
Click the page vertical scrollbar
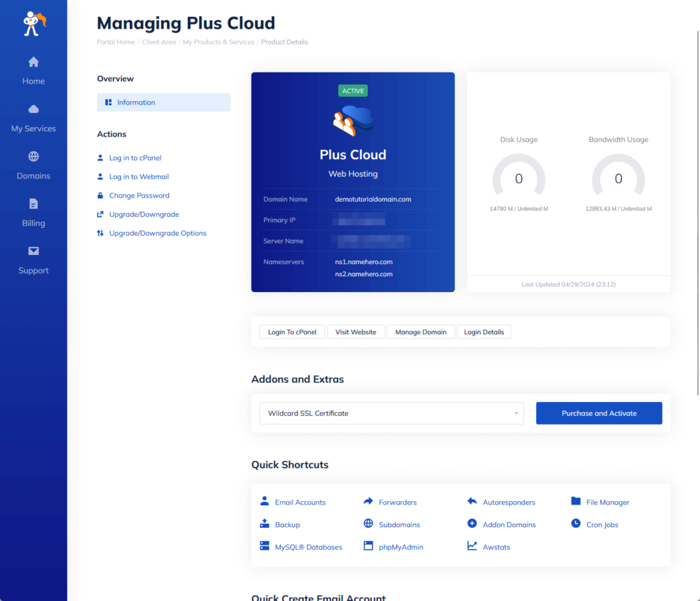coord(698,213)
